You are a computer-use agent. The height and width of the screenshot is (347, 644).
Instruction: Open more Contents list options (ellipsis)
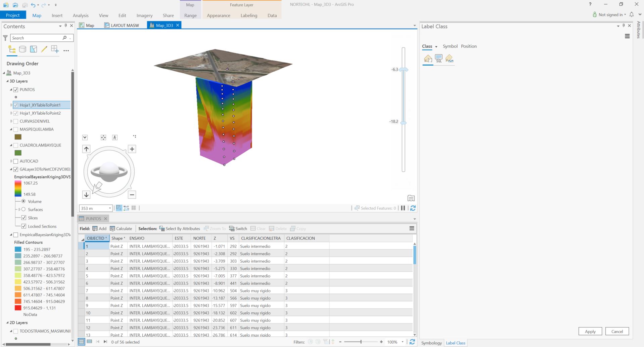point(66,50)
